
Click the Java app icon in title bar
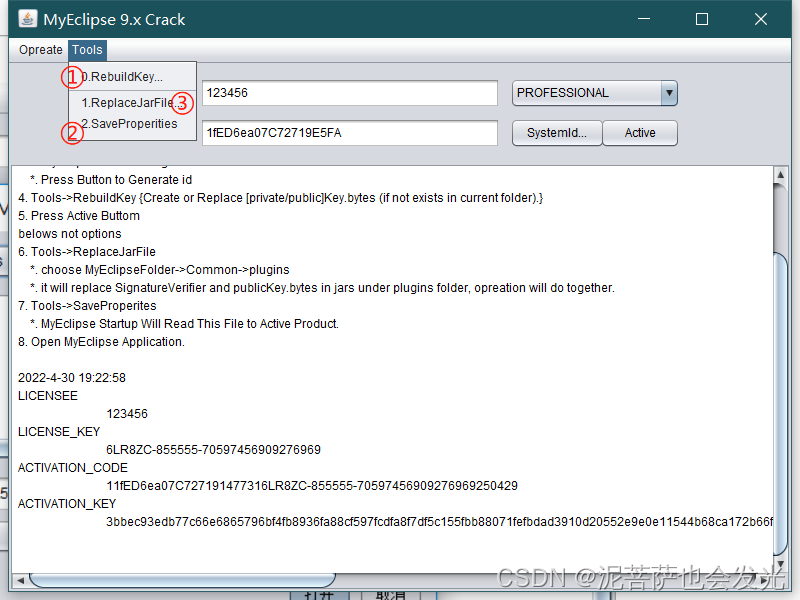(x=27, y=19)
